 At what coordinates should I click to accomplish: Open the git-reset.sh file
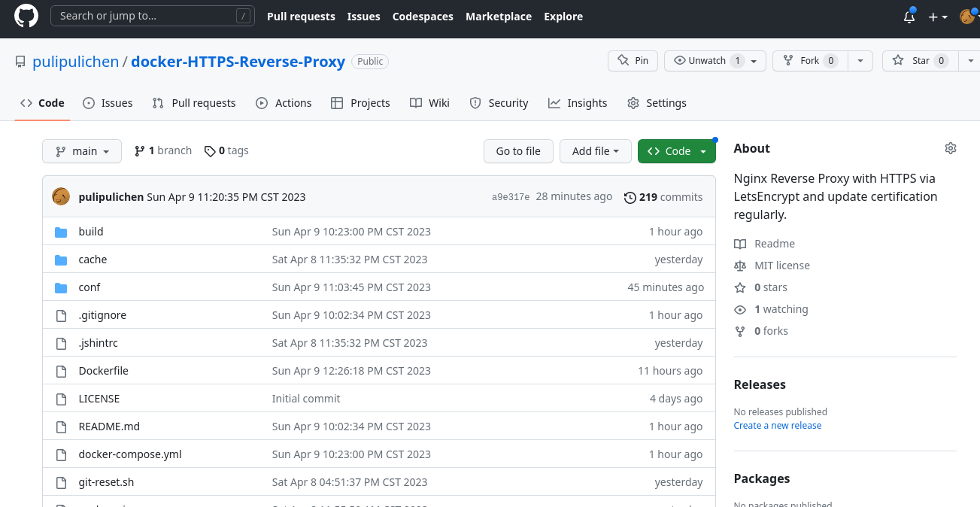(106, 482)
